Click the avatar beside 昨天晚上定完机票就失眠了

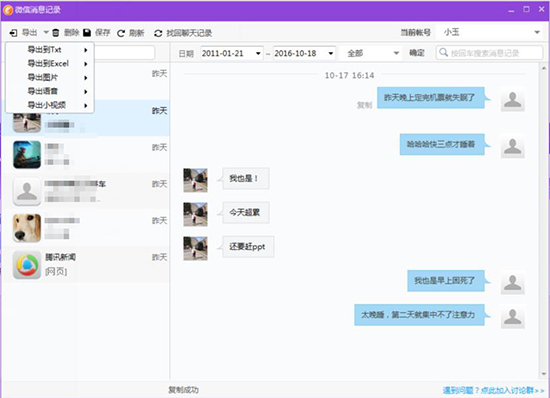(x=513, y=100)
